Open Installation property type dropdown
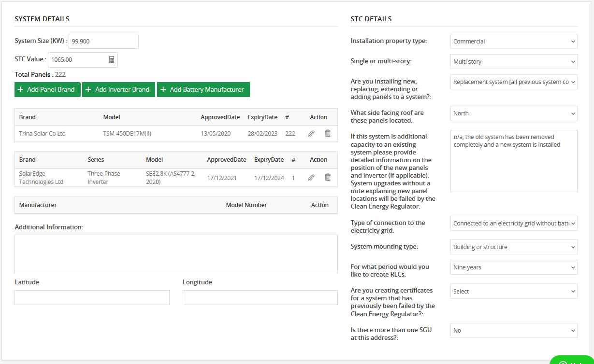Viewport: 594px width, 364px height. (x=513, y=42)
